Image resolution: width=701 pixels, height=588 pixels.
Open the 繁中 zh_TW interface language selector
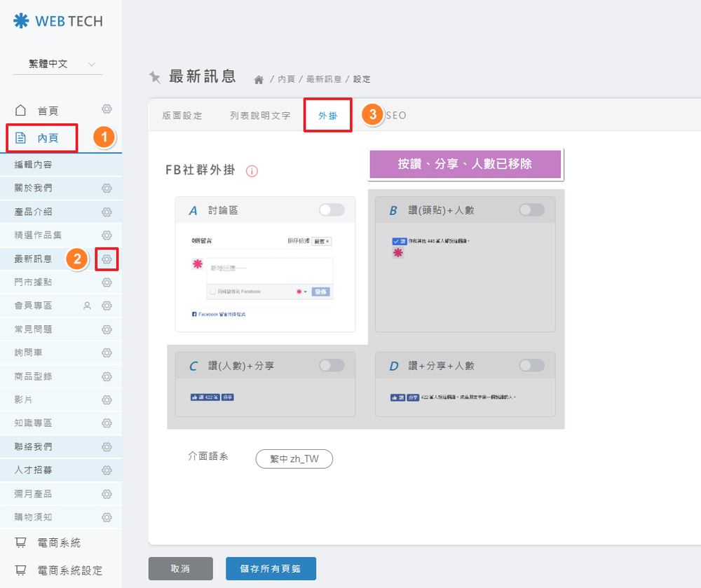click(x=294, y=459)
